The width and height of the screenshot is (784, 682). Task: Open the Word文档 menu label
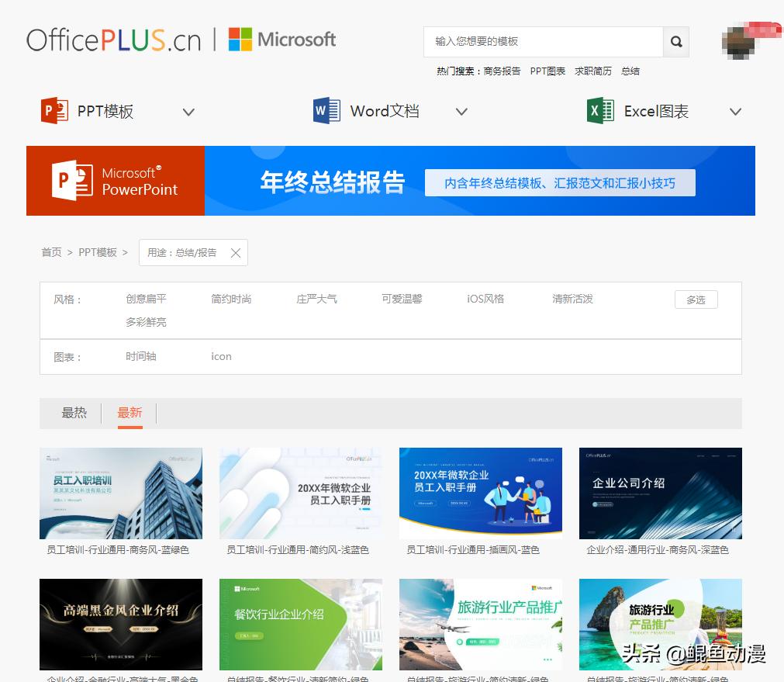click(x=385, y=111)
